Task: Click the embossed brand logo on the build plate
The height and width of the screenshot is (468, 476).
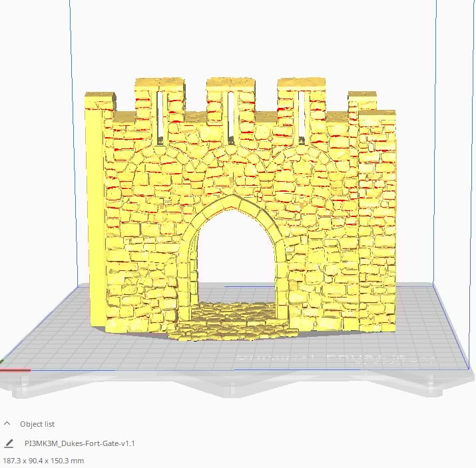Action: coord(333,359)
